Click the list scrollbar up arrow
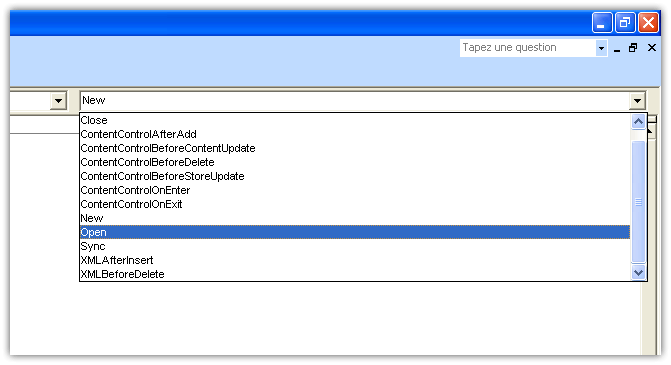Viewport: 671px width, 365px height. tap(638, 122)
